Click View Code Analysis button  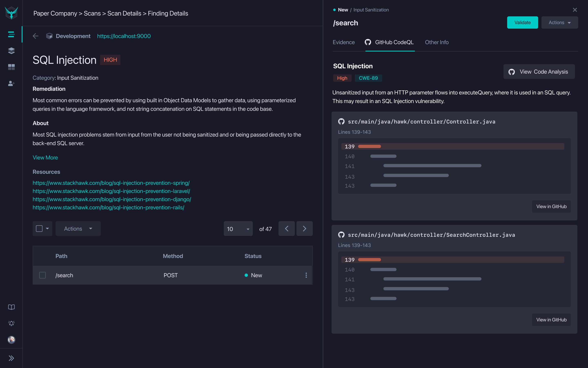(539, 72)
